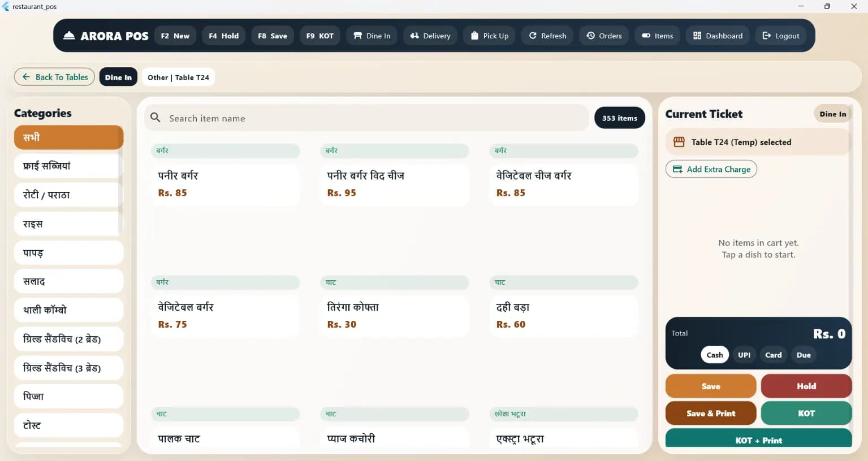Open the थाली कॉम्बो category

(68, 310)
